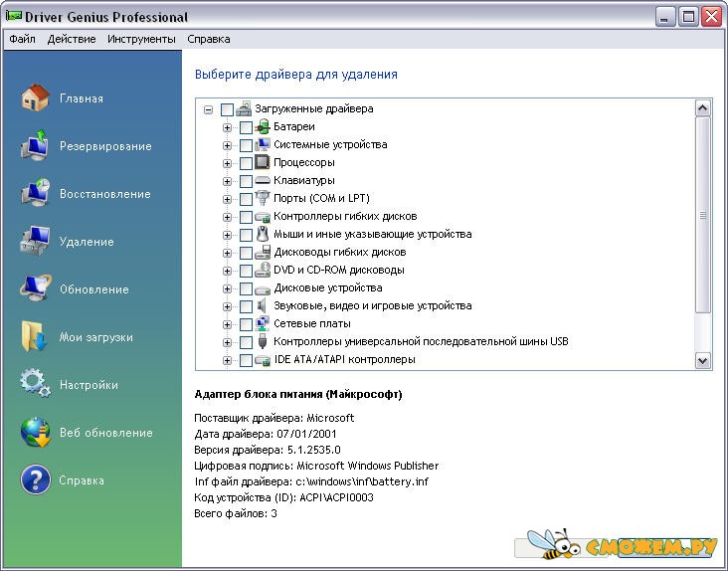Expand the Системные устройства node

coord(227,146)
